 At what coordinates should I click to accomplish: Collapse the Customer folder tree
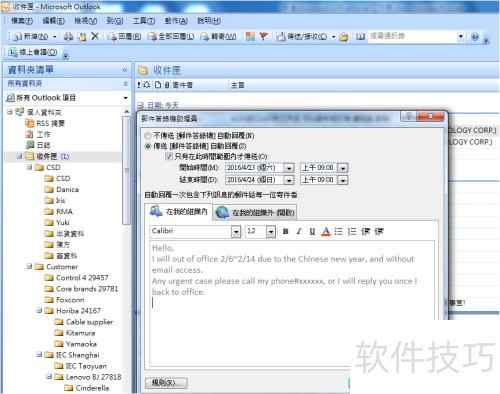pos(29,266)
